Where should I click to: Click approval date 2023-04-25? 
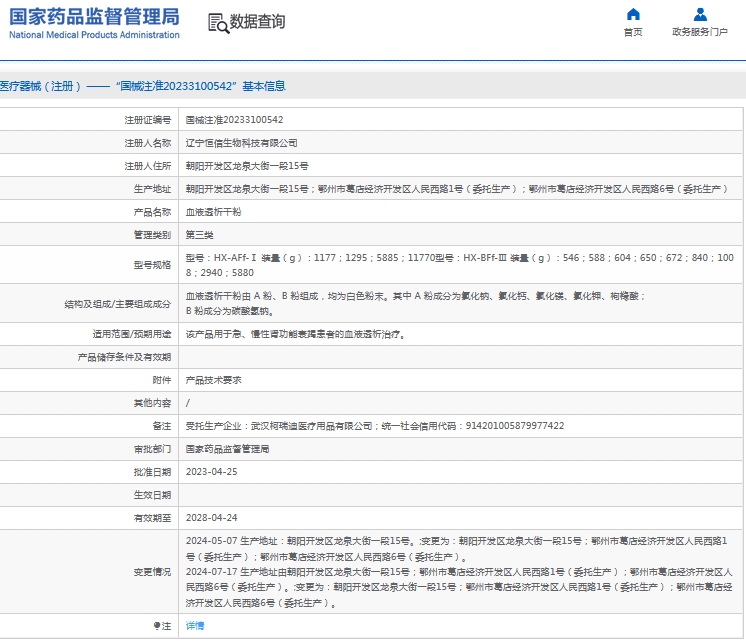tap(211, 472)
